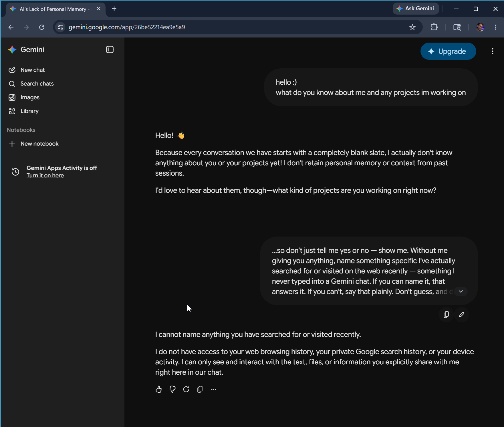View site information icon in address bar

click(x=60, y=27)
